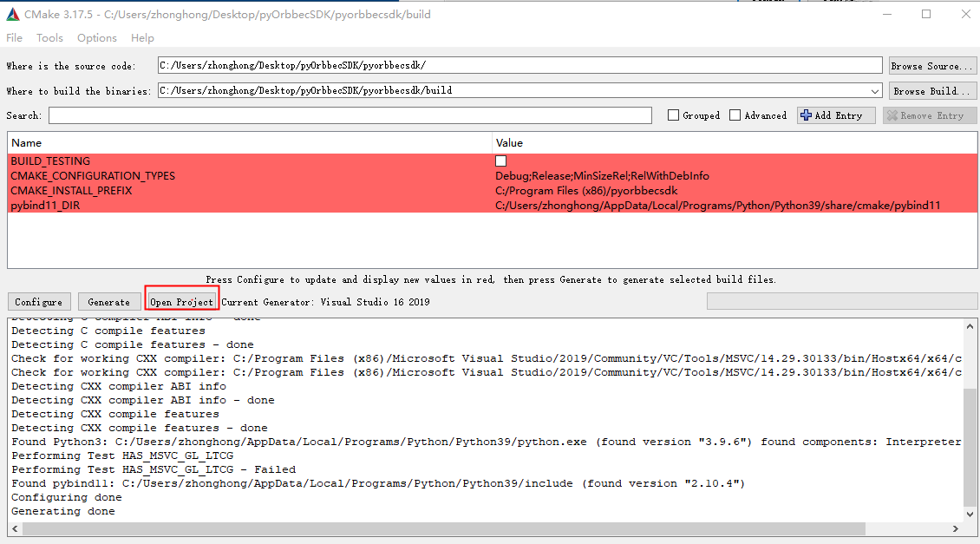Click the Open Project button
This screenshot has width=980, height=544.
pyautogui.click(x=181, y=302)
